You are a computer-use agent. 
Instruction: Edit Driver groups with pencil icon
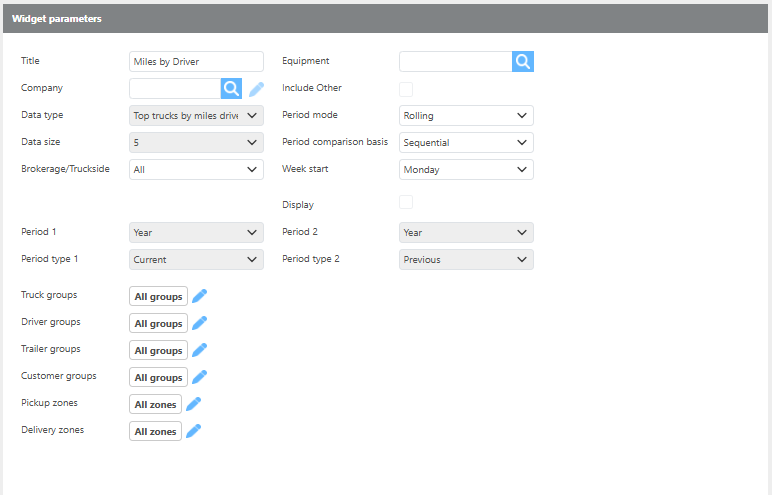point(199,323)
